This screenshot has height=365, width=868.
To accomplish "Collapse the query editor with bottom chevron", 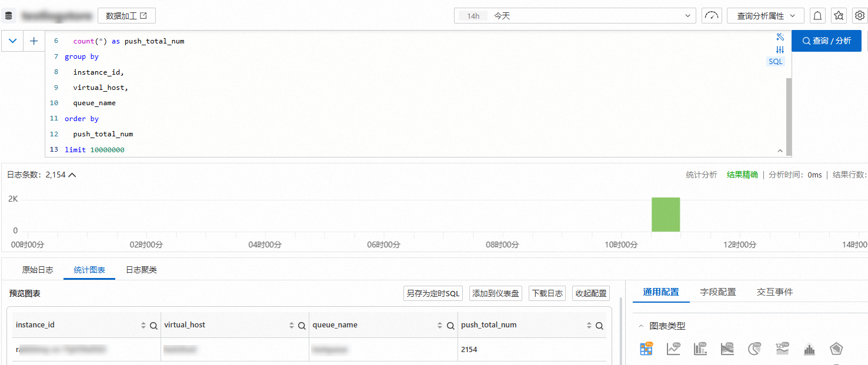I will [780, 151].
